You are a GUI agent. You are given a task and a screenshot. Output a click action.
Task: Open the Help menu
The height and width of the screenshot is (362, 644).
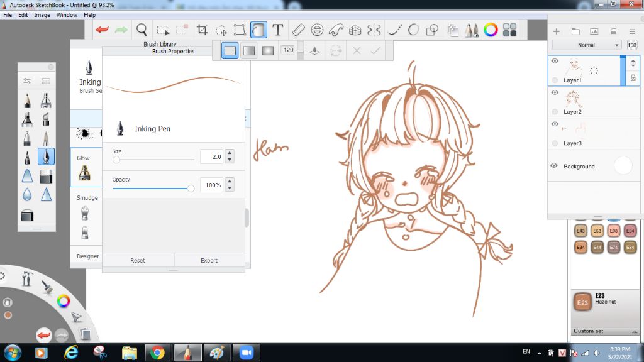[89, 15]
